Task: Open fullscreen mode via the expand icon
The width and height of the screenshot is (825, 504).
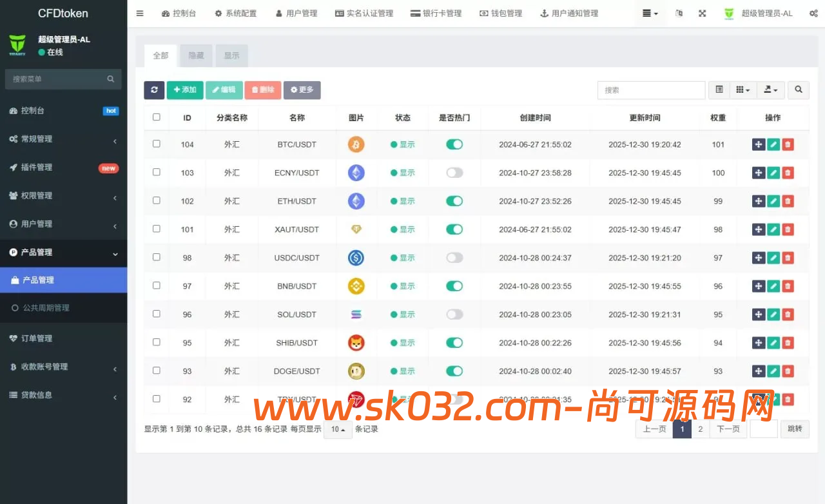Action: coord(702,13)
